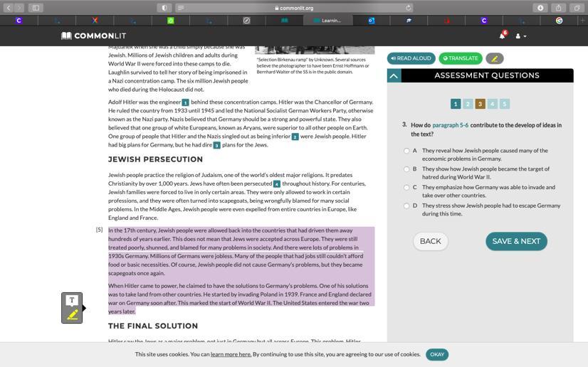Open a new Safari tab
The image size is (588, 367).
(x=583, y=21)
